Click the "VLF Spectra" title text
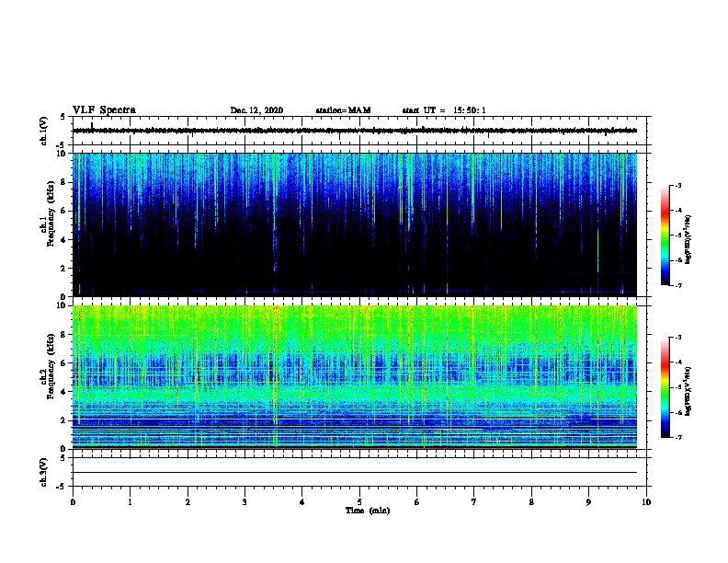The height and width of the screenshot is (563, 728). 104,110
